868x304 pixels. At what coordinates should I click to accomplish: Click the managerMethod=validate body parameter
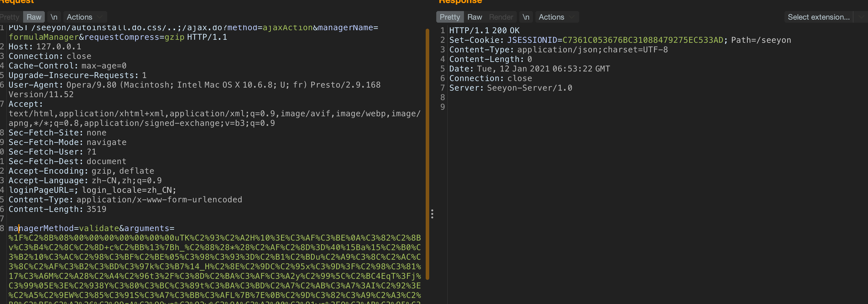(64, 228)
